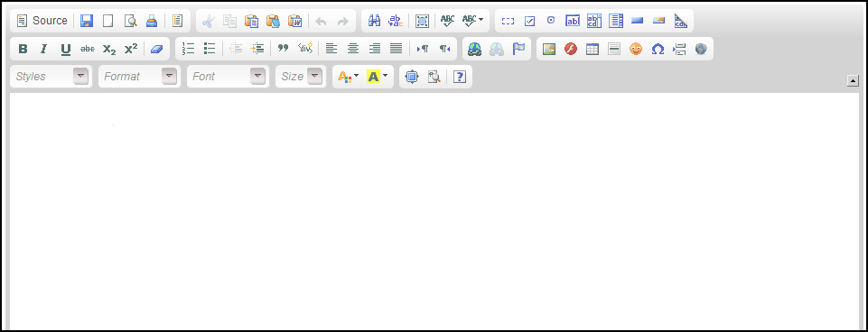
Task: Open the Templates icon
Action: [x=177, y=21]
